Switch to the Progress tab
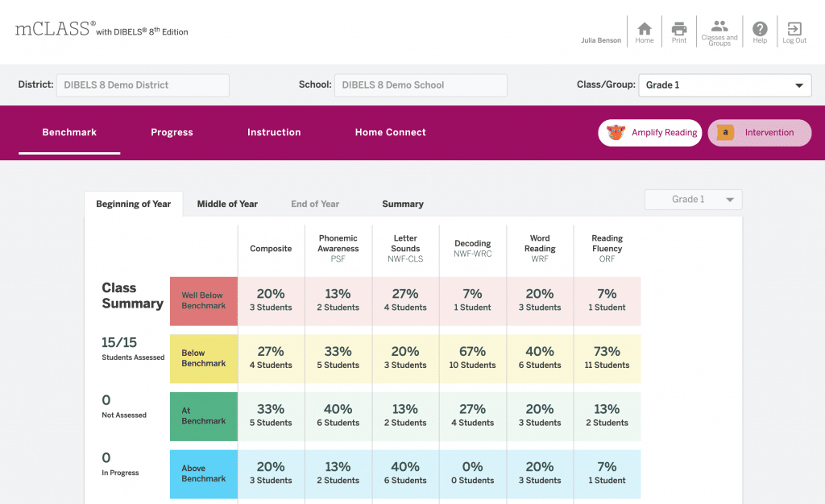The width and height of the screenshot is (825, 504). [172, 132]
